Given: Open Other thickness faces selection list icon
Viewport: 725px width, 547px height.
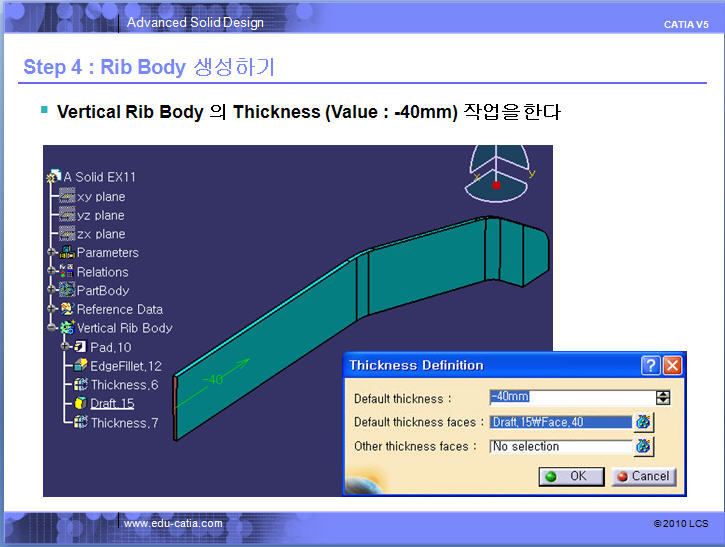Looking at the screenshot, I should pos(643,446).
